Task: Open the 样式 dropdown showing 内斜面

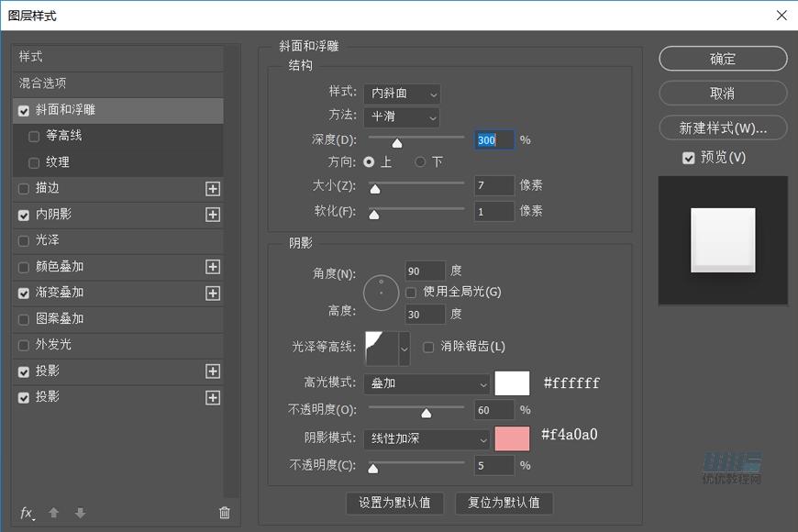Action: tap(402, 93)
